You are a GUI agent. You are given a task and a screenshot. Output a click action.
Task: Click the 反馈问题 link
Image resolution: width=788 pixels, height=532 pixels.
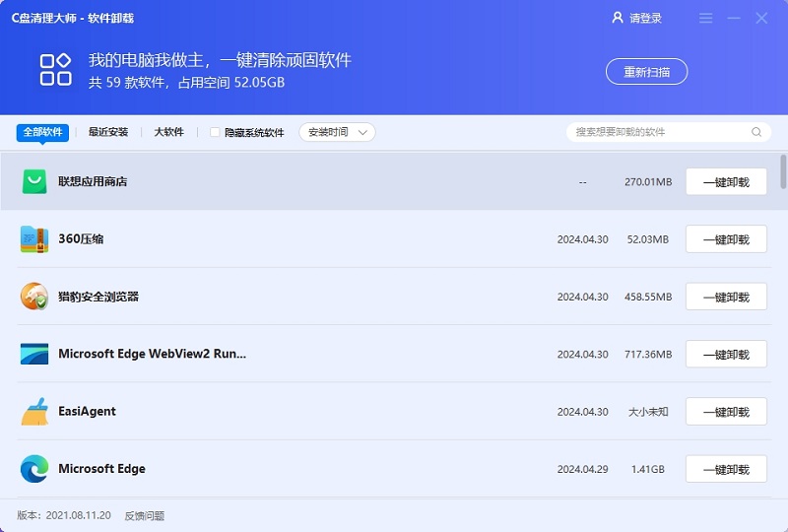click(x=144, y=515)
